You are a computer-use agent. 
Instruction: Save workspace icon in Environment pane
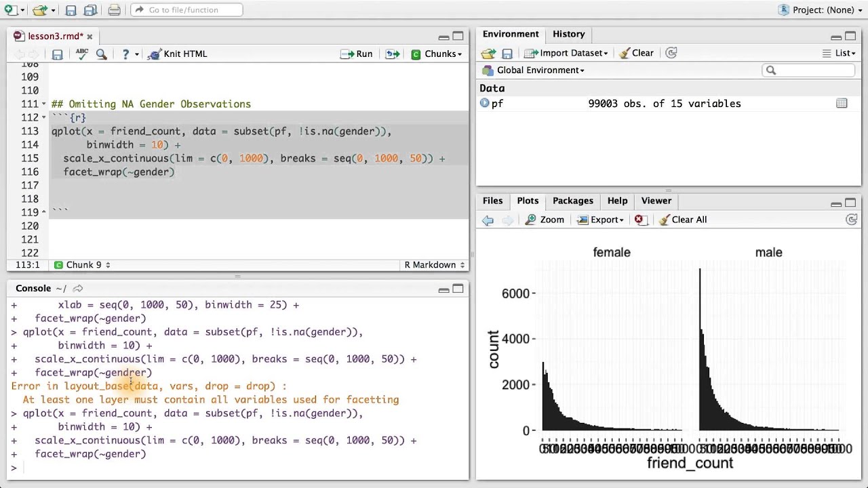point(507,53)
